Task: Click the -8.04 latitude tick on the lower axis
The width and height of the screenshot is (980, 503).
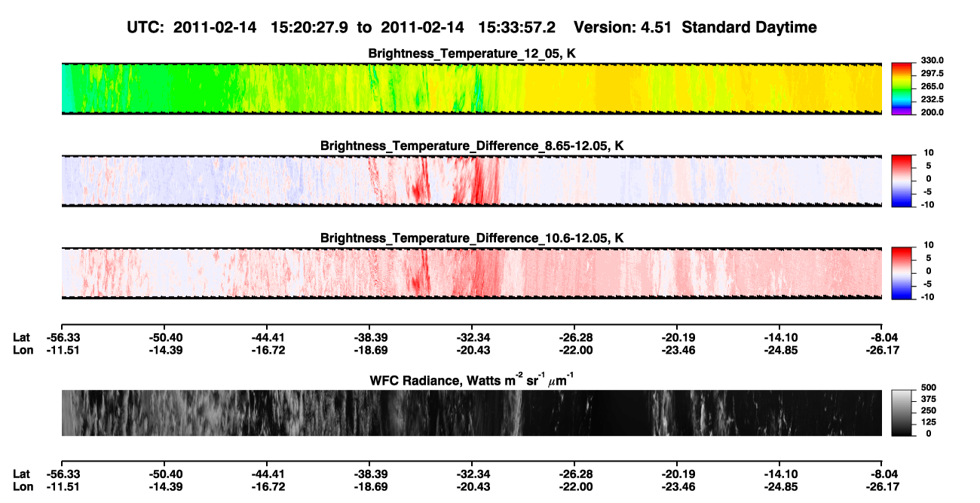Action: [x=881, y=474]
